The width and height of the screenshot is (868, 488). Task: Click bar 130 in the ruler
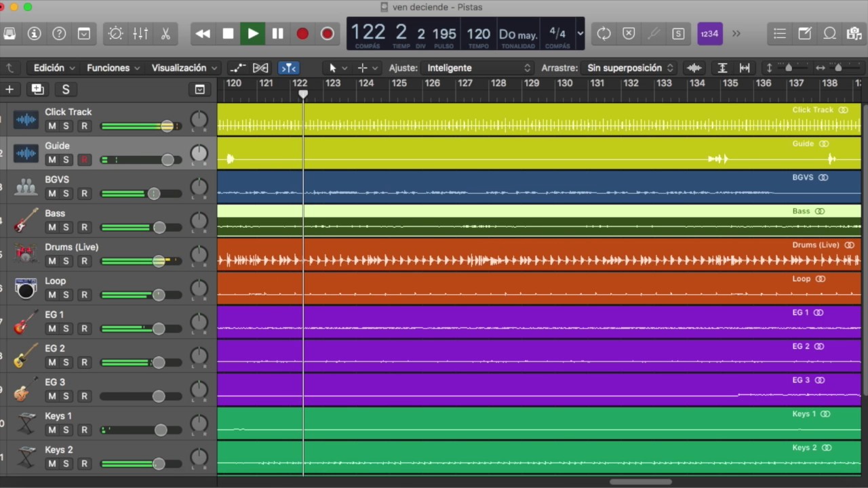(564, 83)
